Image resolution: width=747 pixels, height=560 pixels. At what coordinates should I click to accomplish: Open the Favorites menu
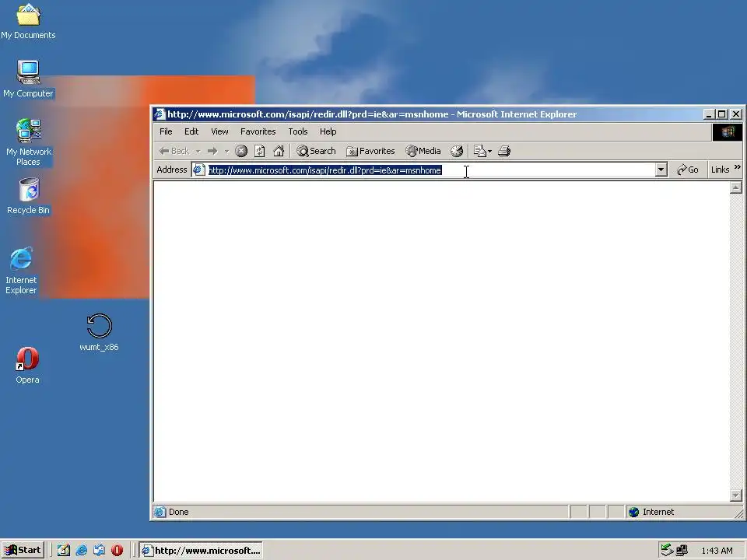[x=258, y=131]
